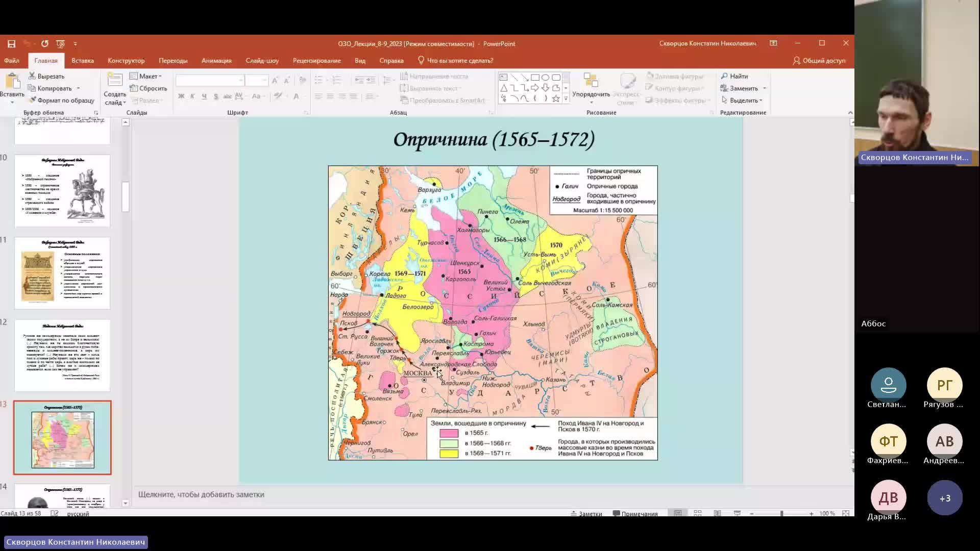The image size is (980, 551).
Task: Open the Примечания comments pane
Action: 635,513
